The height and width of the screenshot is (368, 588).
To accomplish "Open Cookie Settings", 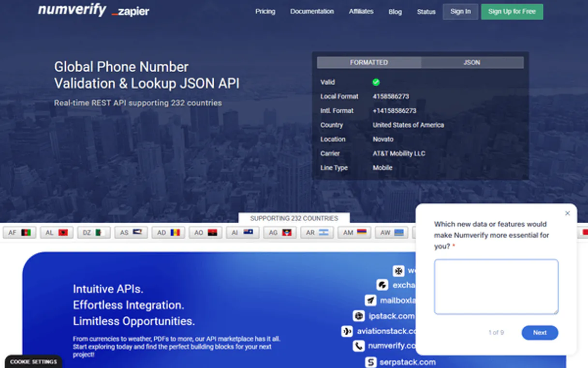I will (x=33, y=362).
